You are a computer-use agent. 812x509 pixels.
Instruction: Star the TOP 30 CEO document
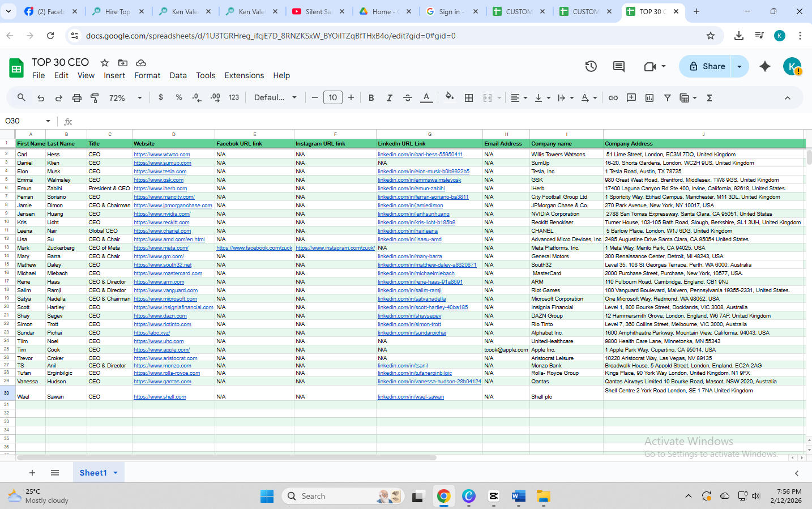point(105,63)
